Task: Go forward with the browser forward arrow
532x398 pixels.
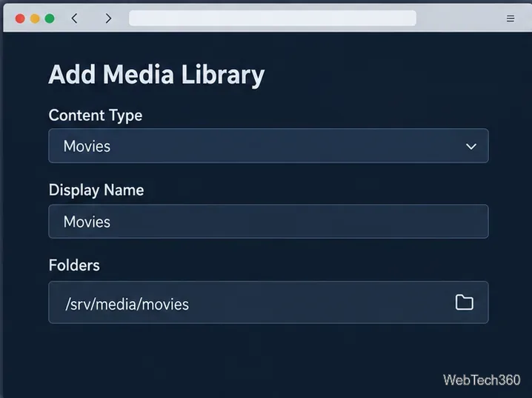Action: click(x=108, y=19)
